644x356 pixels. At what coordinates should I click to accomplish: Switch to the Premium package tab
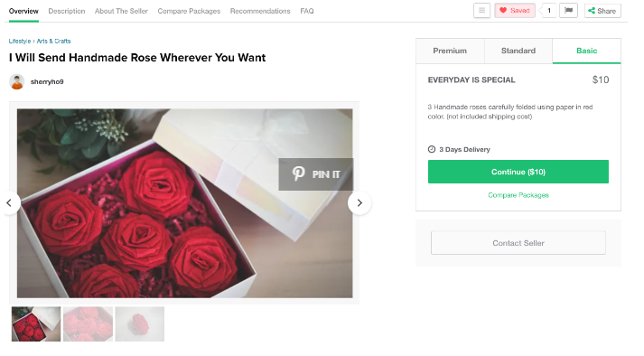coord(450,51)
